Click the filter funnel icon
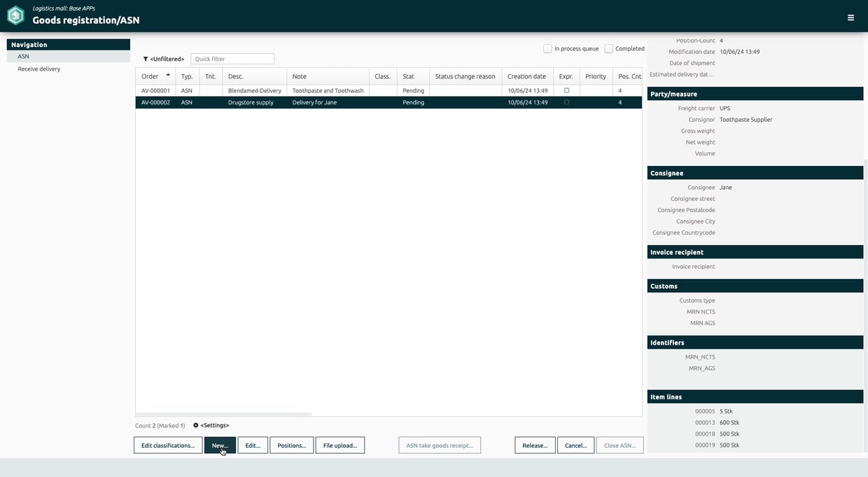868x477 pixels. point(146,60)
